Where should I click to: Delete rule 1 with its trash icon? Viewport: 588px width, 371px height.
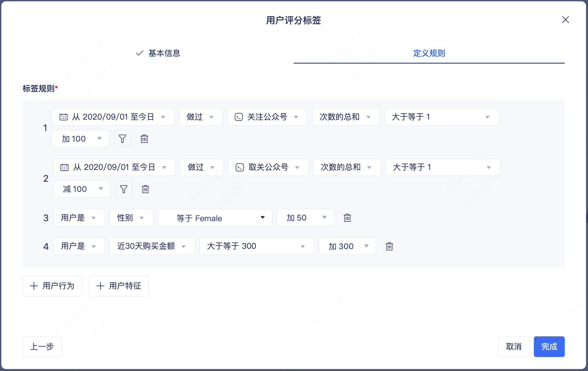click(144, 139)
